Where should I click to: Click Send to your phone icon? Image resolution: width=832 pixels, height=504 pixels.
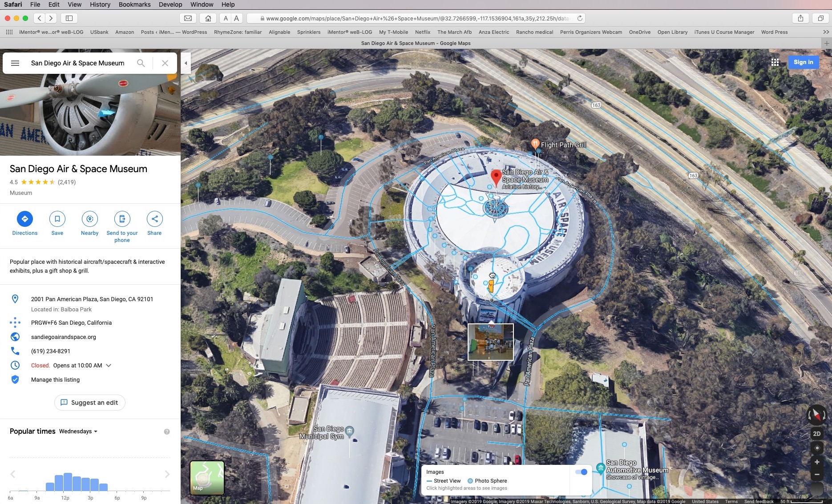122,218
